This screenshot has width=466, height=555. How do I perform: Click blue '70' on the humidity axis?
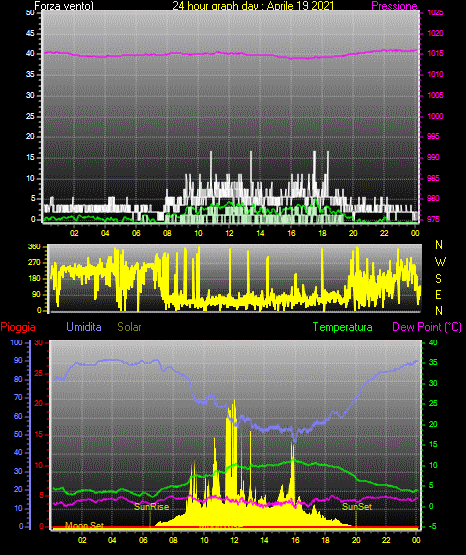click(18, 397)
